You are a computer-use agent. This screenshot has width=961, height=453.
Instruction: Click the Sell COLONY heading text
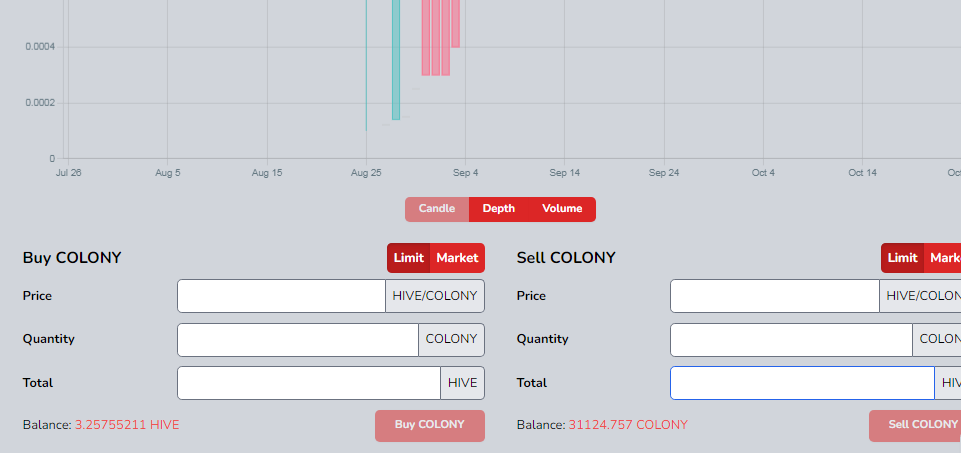[x=566, y=258]
